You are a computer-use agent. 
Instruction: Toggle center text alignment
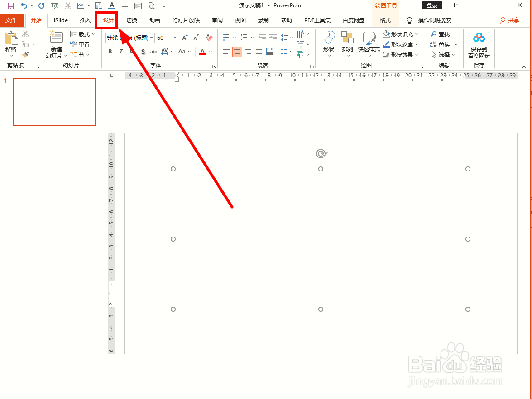coord(237,52)
